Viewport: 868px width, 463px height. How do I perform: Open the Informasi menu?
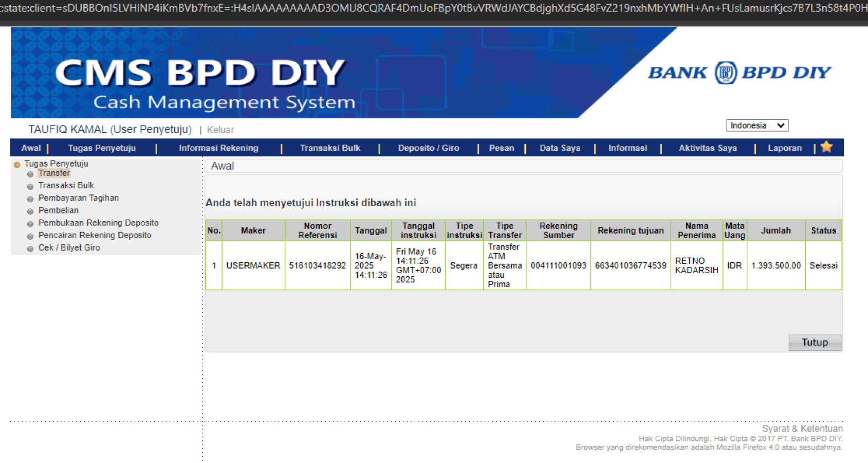pos(627,148)
